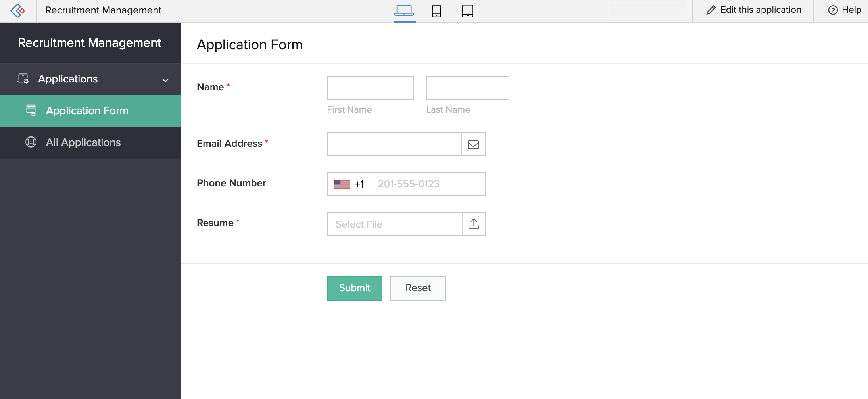The width and height of the screenshot is (868, 399).
Task: Open the Applications sidebar section
Action: click(x=68, y=79)
